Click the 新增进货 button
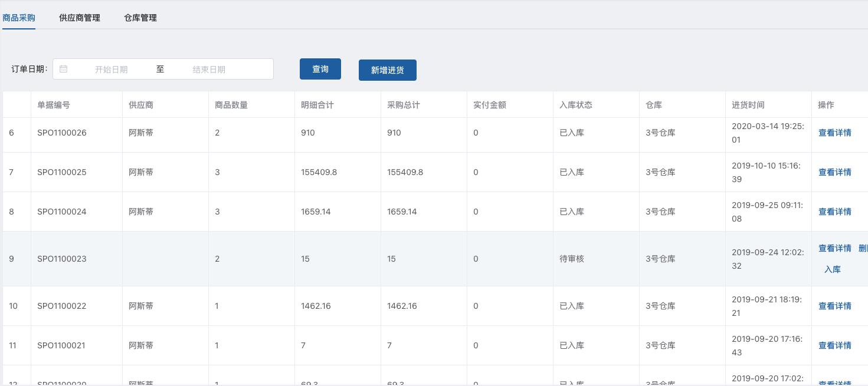Screen dimensions: 868x386 [387, 70]
